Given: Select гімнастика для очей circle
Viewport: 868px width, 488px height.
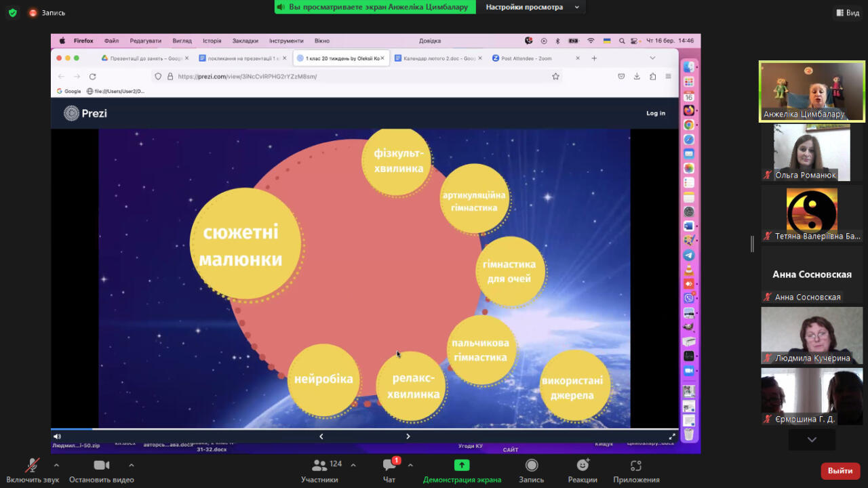Looking at the screenshot, I should [x=510, y=271].
